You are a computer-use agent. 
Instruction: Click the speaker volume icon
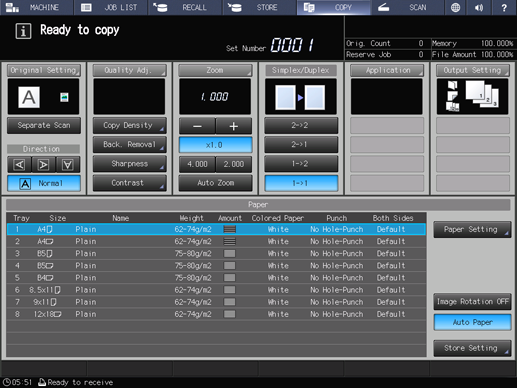479,7
